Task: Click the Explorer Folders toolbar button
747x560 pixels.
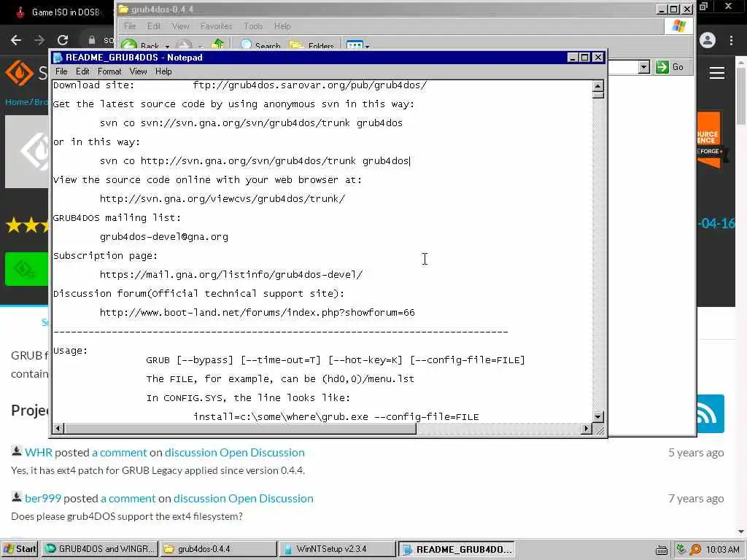Action: click(x=311, y=45)
